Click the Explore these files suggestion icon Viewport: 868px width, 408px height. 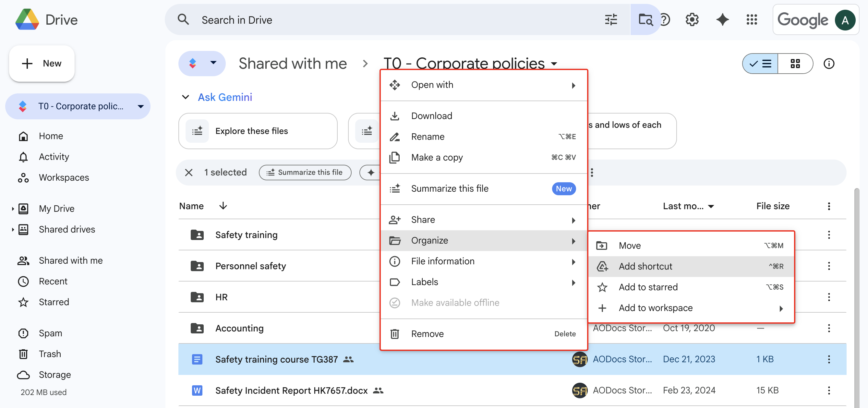197,131
